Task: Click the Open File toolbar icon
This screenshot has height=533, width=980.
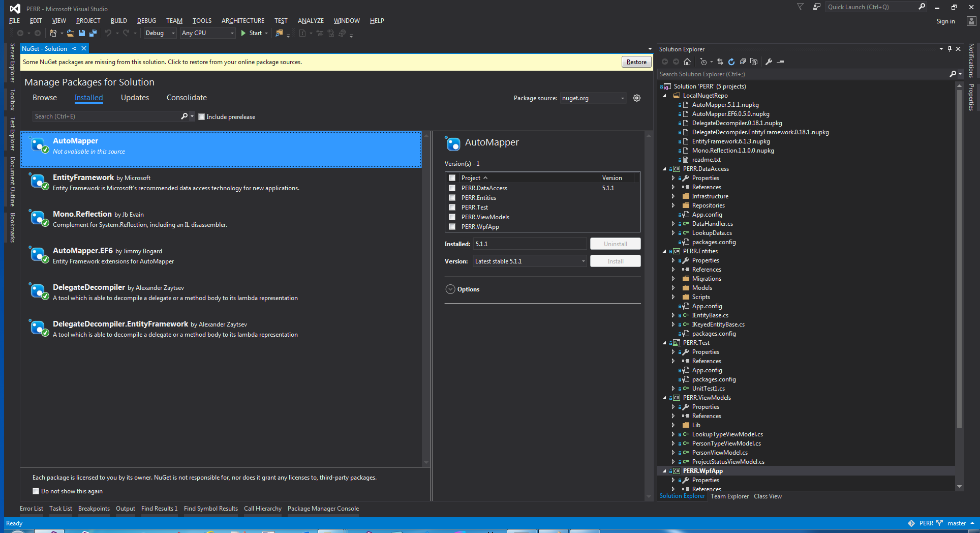Action: [x=71, y=33]
